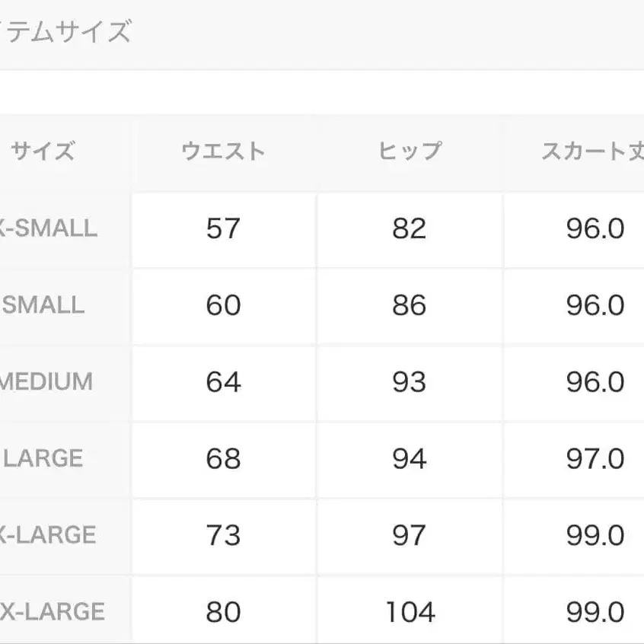
Task: Select the ヒップ column header
Action: click(410, 151)
